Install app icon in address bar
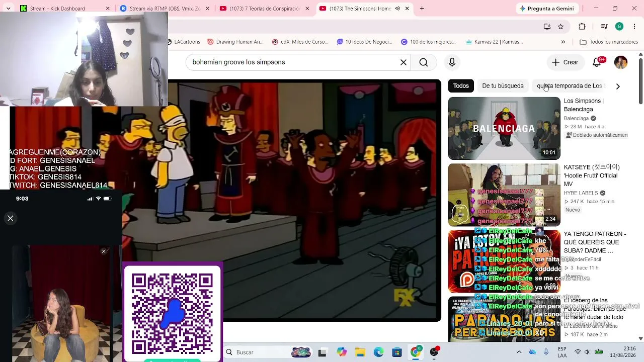The width and height of the screenshot is (644, 362). (547, 27)
